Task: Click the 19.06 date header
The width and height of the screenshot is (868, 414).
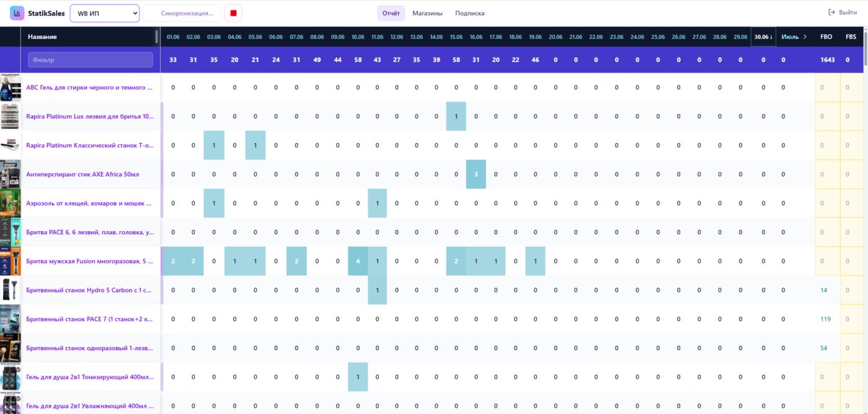Action: point(535,37)
